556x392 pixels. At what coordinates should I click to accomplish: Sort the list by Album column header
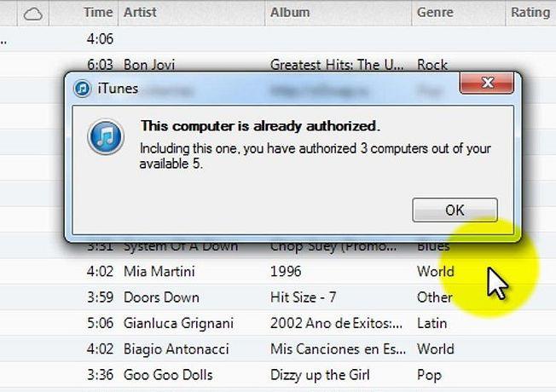[x=338, y=13]
